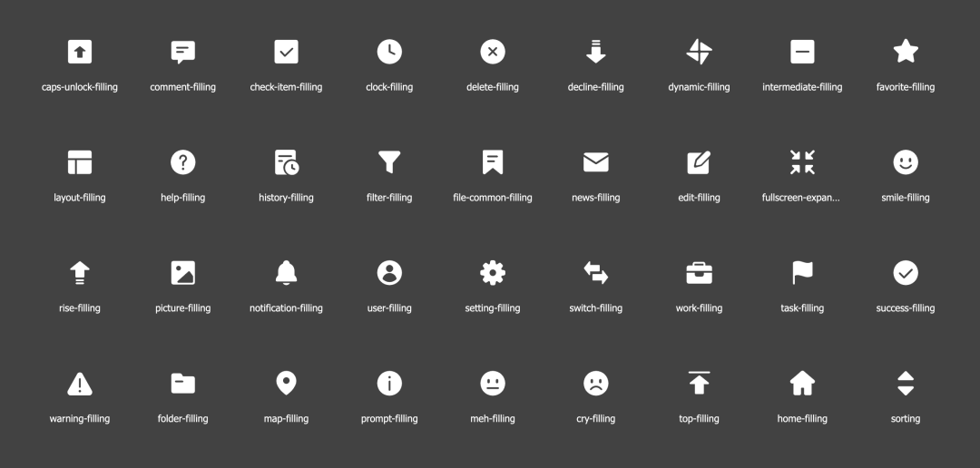Select the comment-filling speech bubble icon
Viewport: 980px width, 468px height.
(183, 52)
